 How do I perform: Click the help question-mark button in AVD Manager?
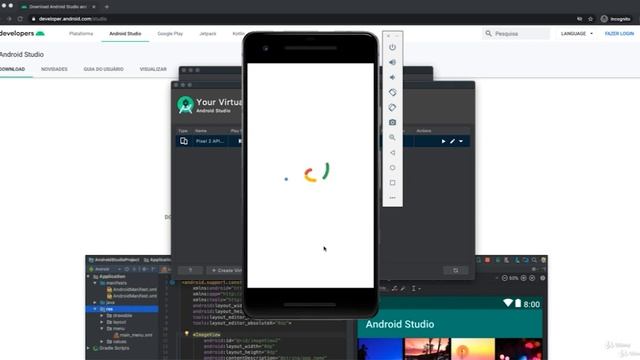(x=190, y=270)
